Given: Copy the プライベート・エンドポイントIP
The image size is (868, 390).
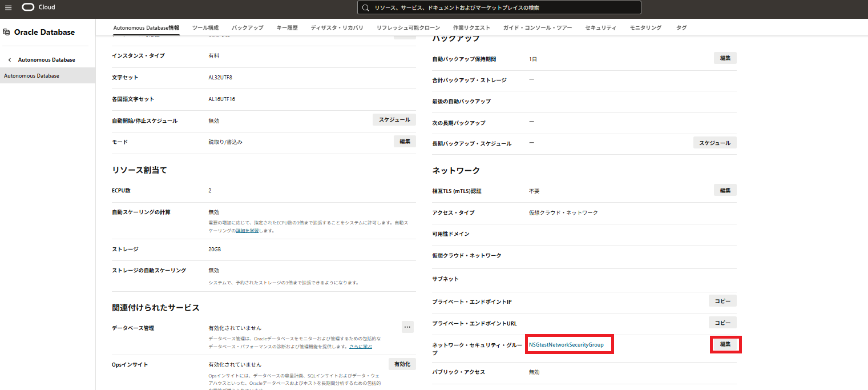Looking at the screenshot, I should click(x=722, y=300).
